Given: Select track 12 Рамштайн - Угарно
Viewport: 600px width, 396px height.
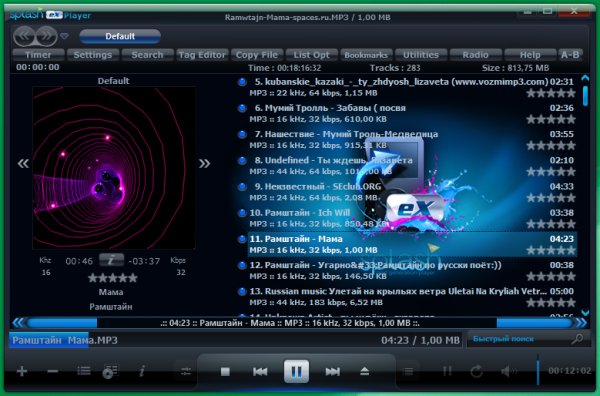Looking at the screenshot, I should (412, 271).
